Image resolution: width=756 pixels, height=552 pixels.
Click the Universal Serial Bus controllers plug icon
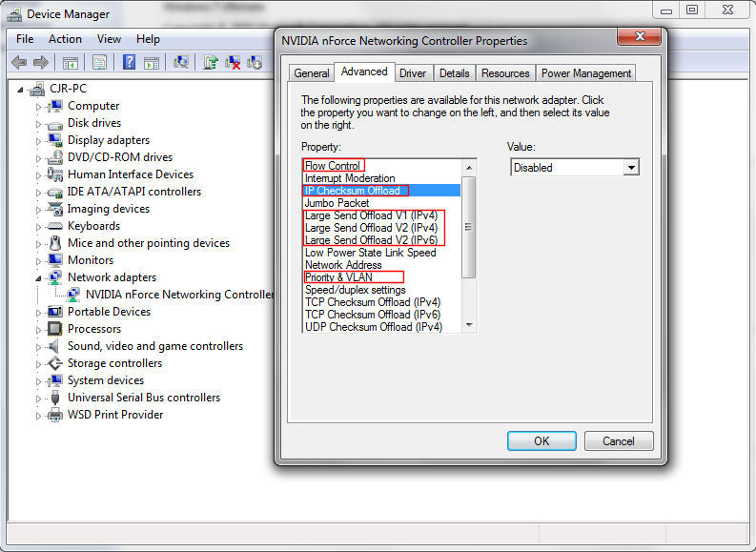(x=55, y=398)
